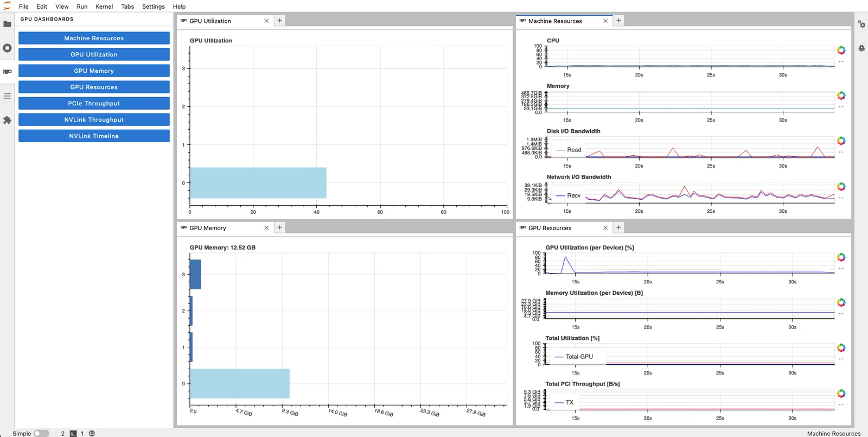Viewport: 868px width, 437px height.
Task: Click the Bokeh logo beside Disk I/O Bandwidth
Action: pyautogui.click(x=841, y=141)
